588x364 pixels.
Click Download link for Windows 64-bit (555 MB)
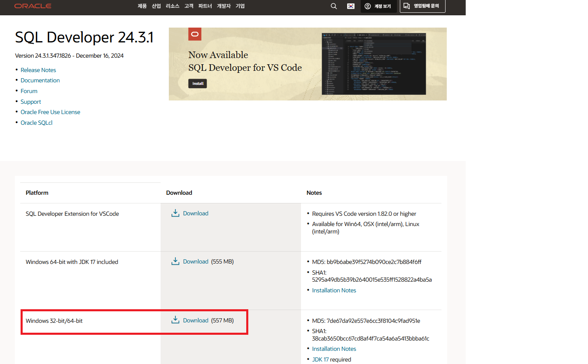tap(196, 261)
